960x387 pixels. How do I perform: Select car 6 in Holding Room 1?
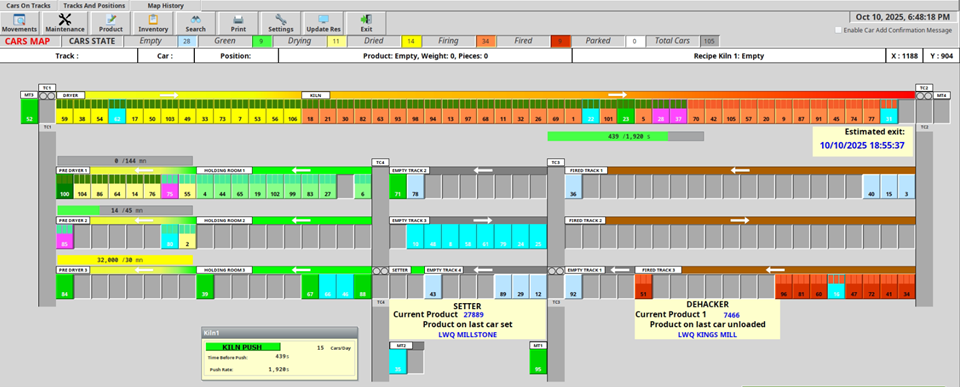(x=363, y=186)
